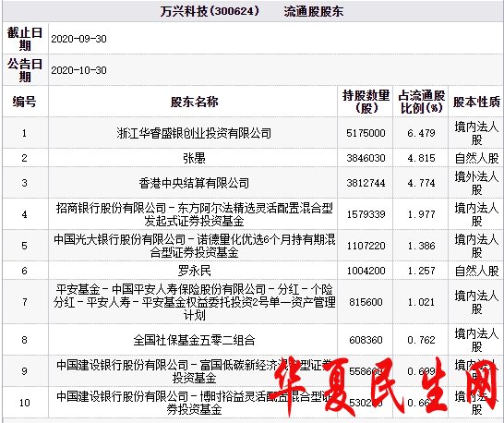Click 境内法人股 in 全国社保基金 row
Viewport: 504px width, 423px height.
(476, 340)
